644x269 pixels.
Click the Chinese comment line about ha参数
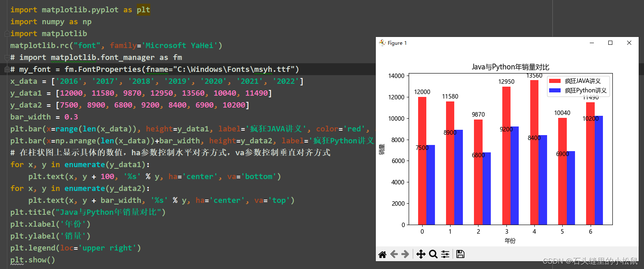[x=170, y=152]
